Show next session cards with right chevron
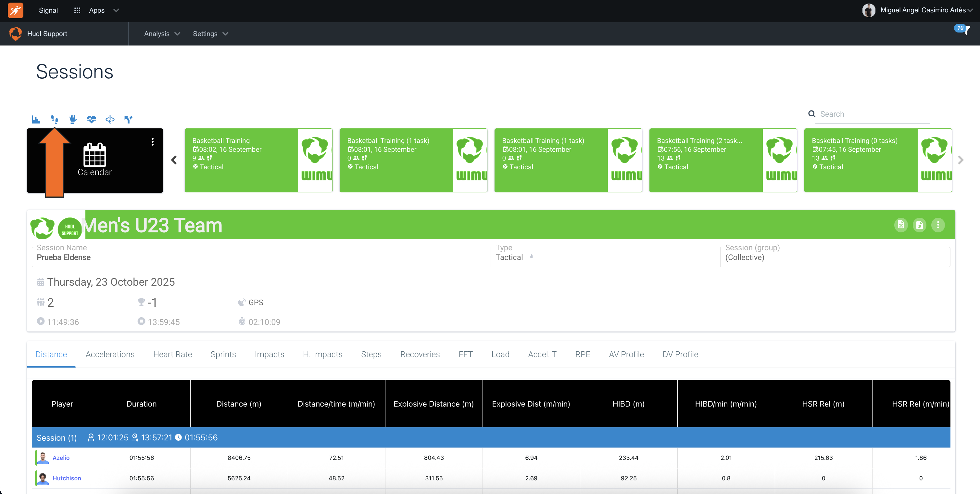 pos(961,160)
